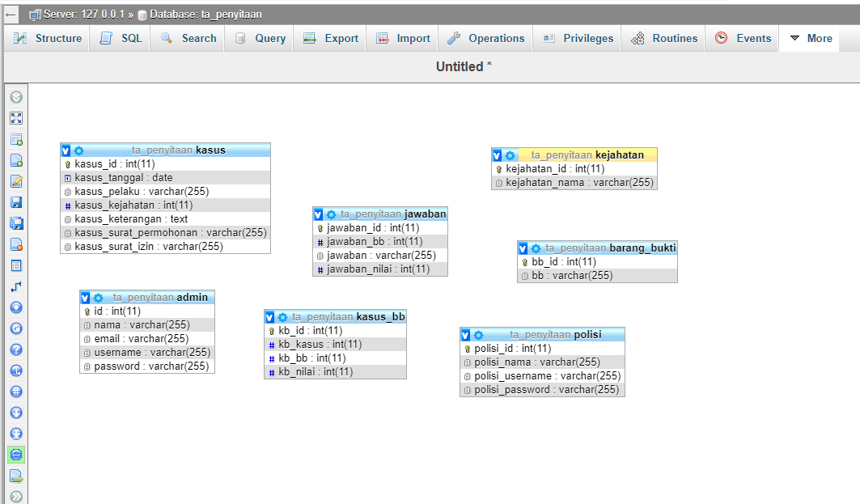Viewport: 860px width, 504px height.
Task: Go to the Import tab
Action: (x=403, y=38)
